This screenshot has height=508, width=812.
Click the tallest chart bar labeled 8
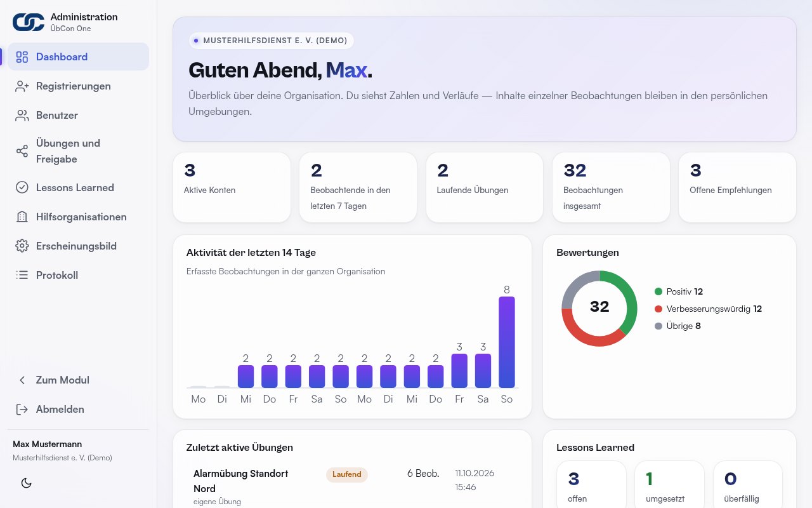tap(507, 342)
